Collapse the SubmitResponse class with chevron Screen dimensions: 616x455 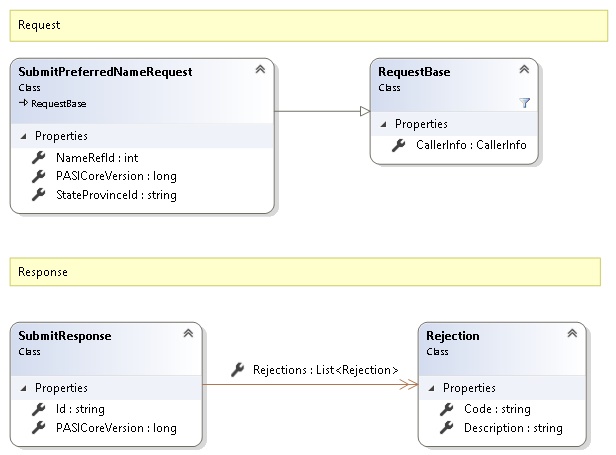click(x=188, y=334)
